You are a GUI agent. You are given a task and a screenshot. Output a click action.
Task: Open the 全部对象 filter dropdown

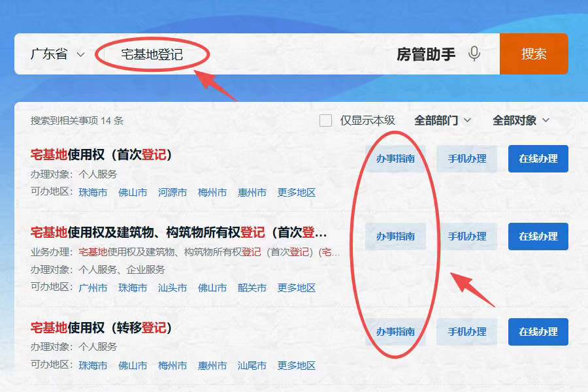pos(517,120)
